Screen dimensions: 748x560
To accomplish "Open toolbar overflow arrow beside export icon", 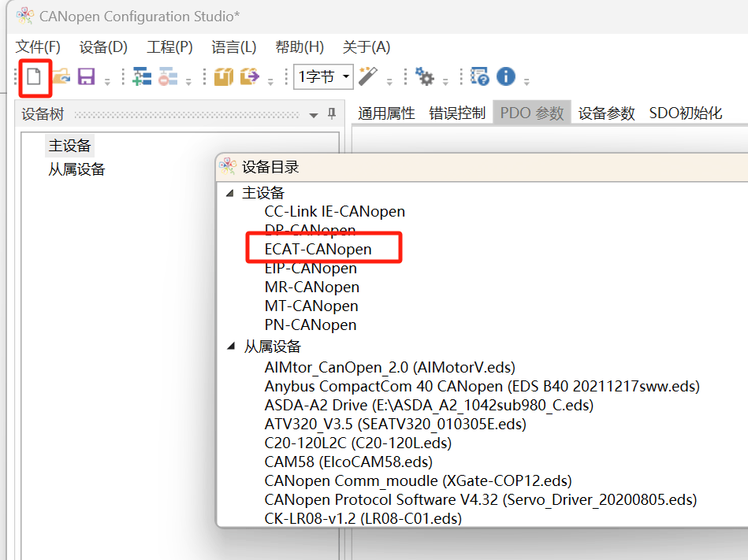I will (270, 81).
